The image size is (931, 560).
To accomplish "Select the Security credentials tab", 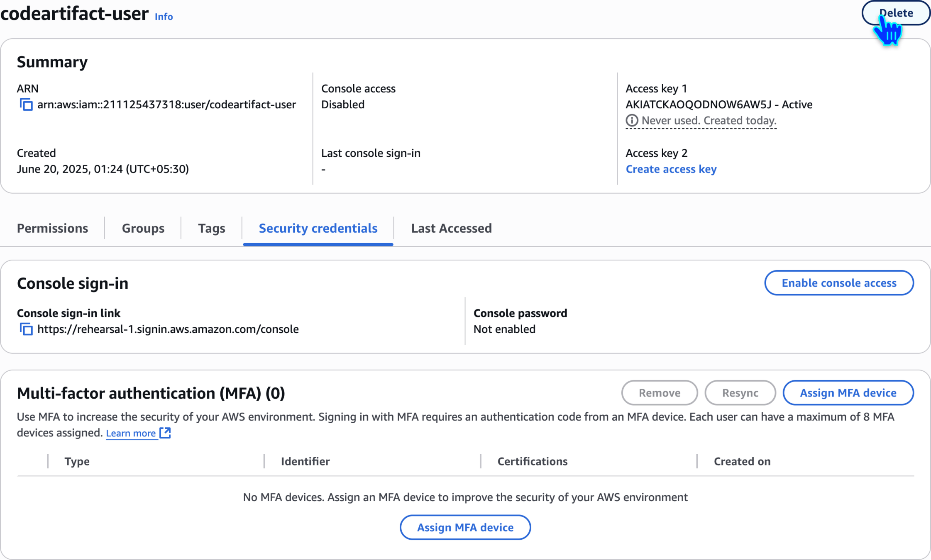I will (x=318, y=228).
